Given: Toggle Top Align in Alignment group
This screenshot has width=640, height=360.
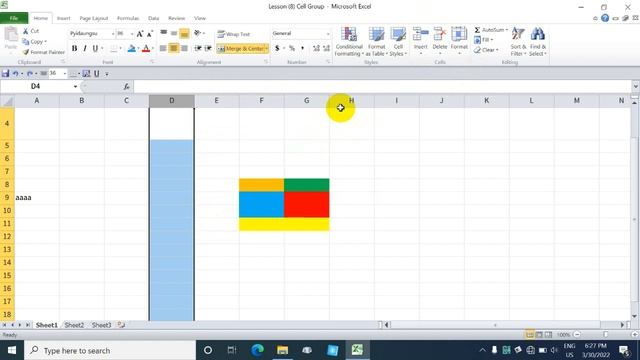Looking at the screenshot, I should coord(164,33).
